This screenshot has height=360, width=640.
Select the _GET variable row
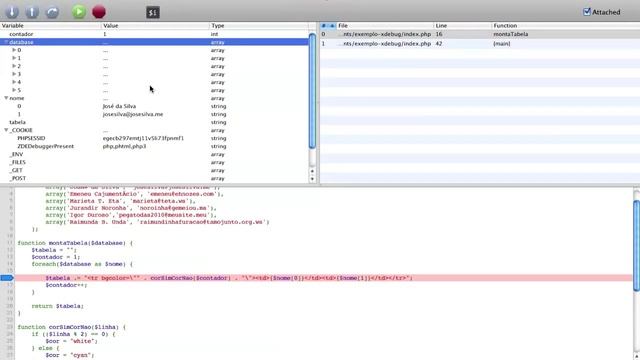(154, 170)
